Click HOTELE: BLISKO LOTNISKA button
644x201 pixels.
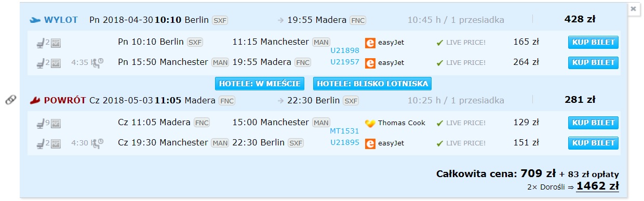[372, 84]
